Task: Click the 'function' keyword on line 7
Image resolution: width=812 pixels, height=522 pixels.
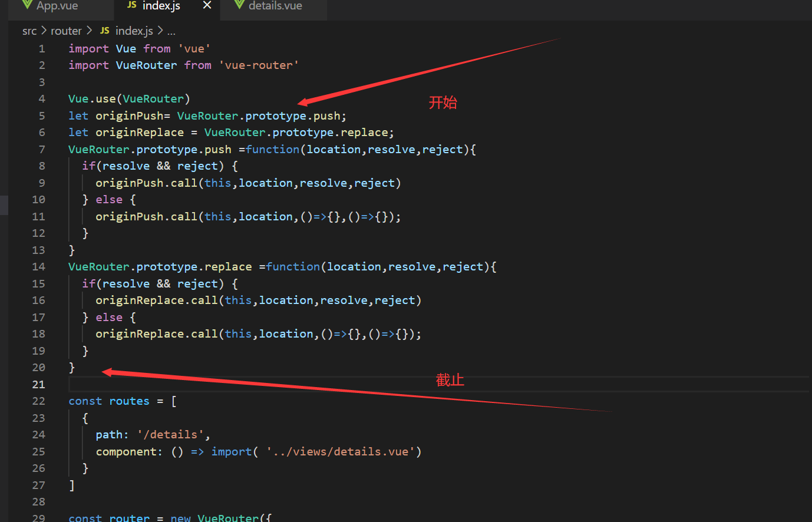Action: tap(272, 150)
